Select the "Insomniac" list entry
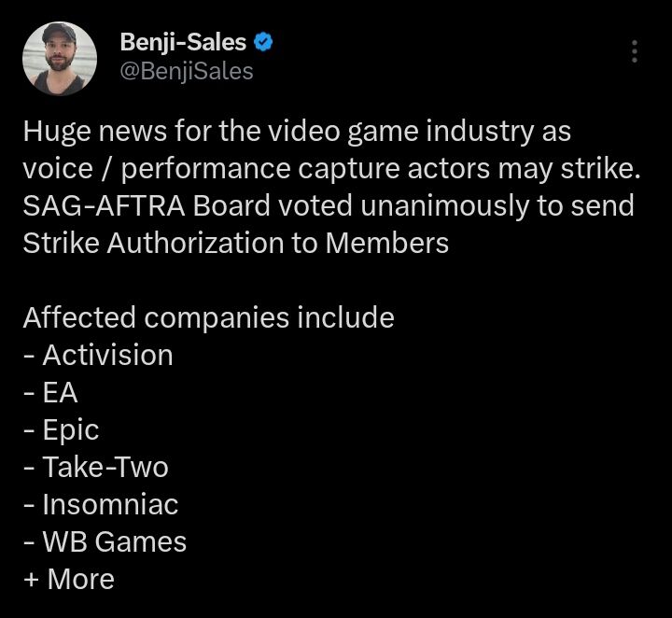672x618 pixels. pyautogui.click(x=110, y=504)
